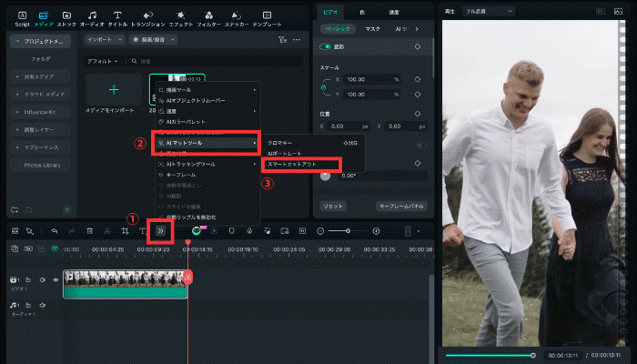Image resolution: width=637 pixels, height=364 pixels.
Task: Open the デフォルト sort dropdown
Action: pos(103,61)
